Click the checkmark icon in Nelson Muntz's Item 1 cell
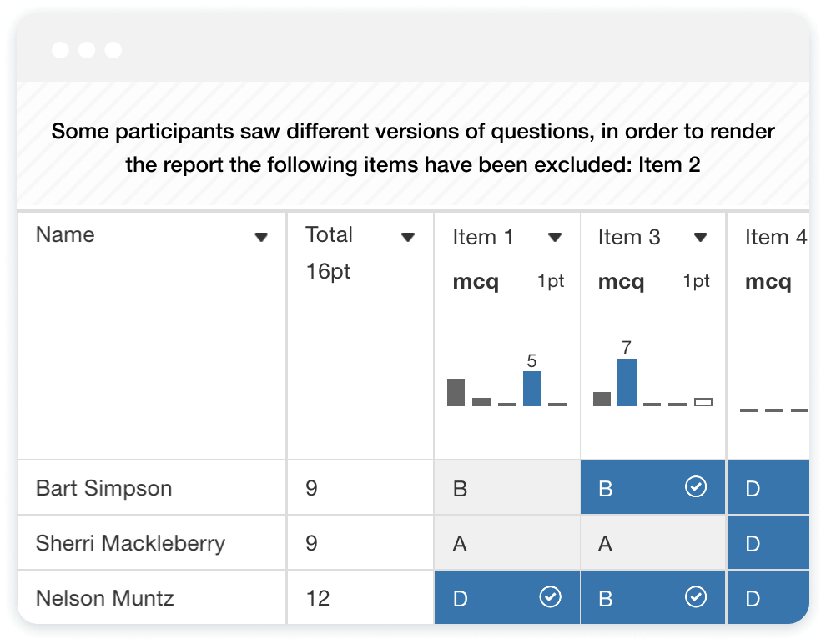 pos(550,596)
